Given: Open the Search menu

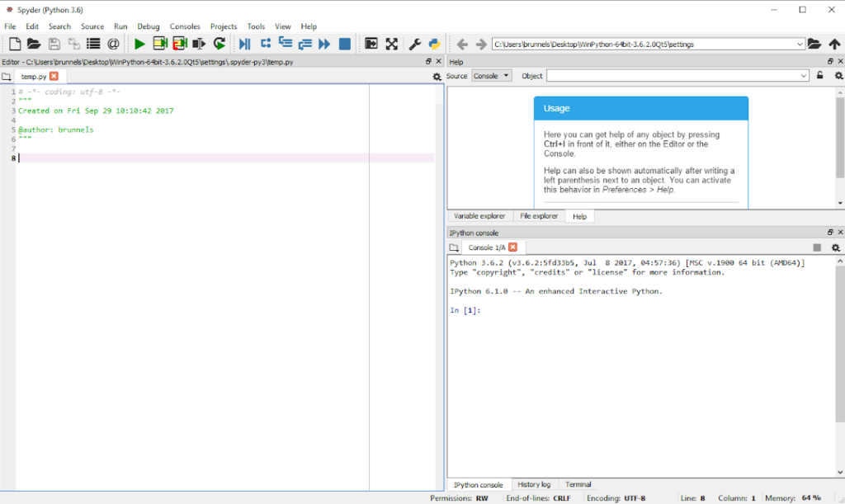Looking at the screenshot, I should tap(59, 26).
